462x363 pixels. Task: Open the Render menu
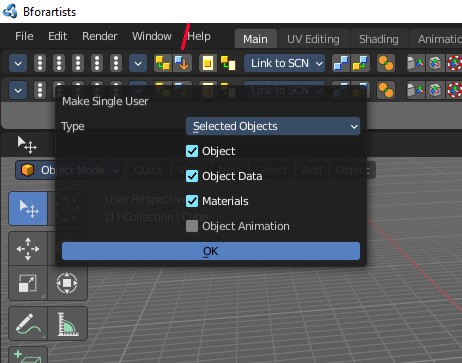click(x=100, y=36)
